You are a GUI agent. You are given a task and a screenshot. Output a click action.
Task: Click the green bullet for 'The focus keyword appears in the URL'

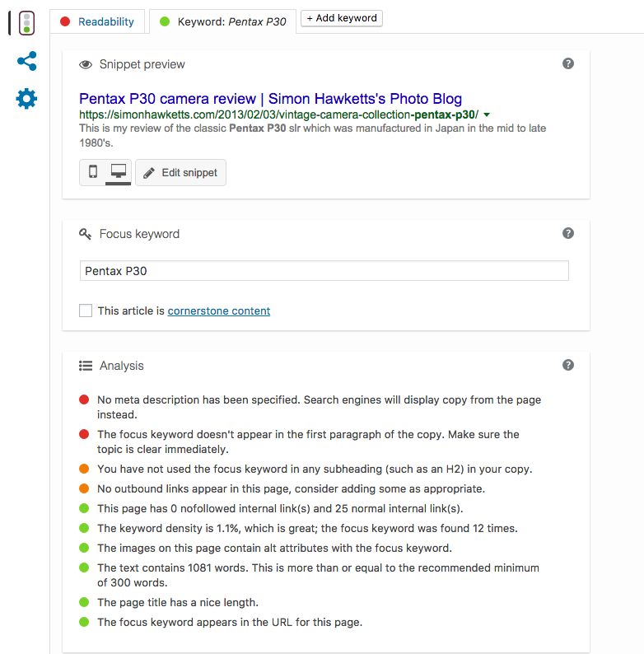pos(84,622)
